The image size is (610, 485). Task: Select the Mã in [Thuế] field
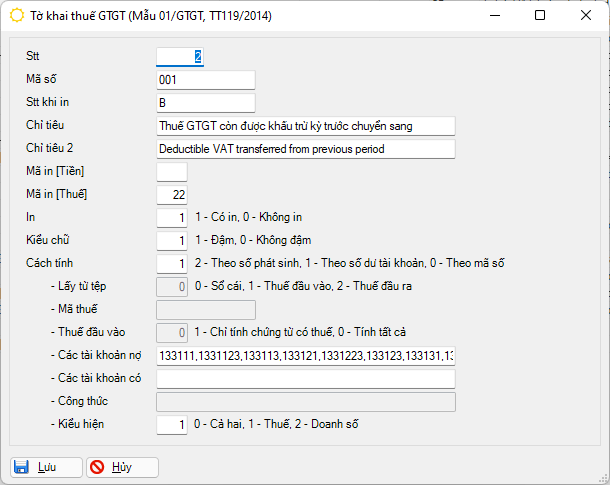172,195
